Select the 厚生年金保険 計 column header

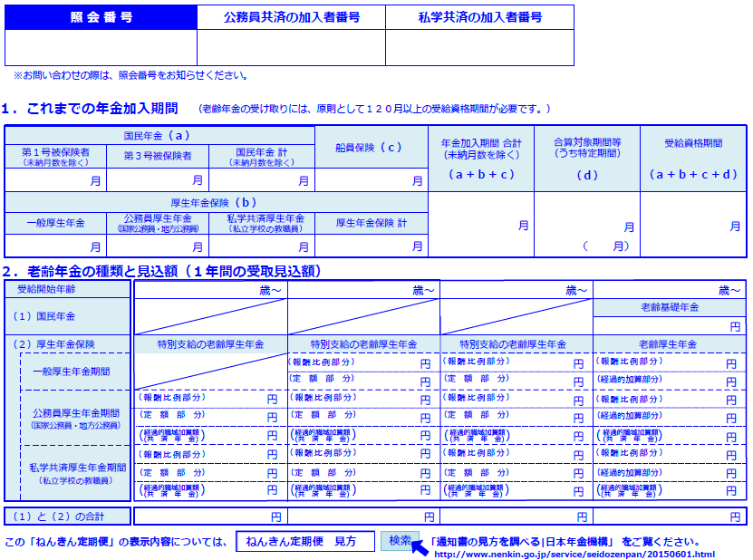click(x=372, y=223)
